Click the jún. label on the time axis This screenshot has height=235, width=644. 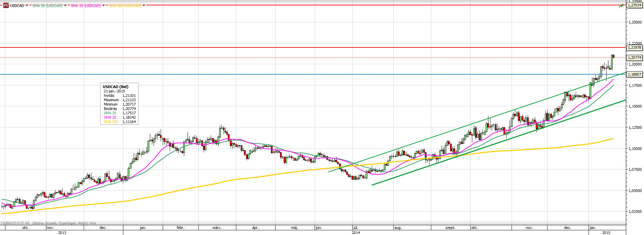click(319, 228)
